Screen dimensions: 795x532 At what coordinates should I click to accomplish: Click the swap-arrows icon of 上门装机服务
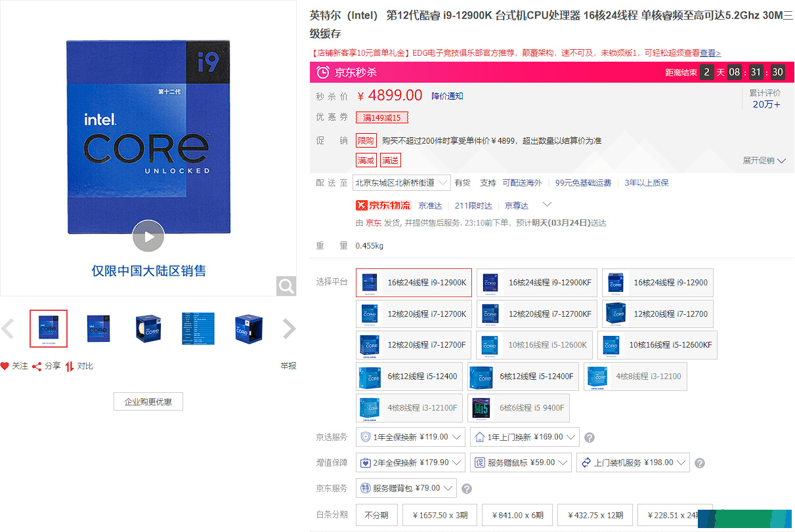coord(586,462)
